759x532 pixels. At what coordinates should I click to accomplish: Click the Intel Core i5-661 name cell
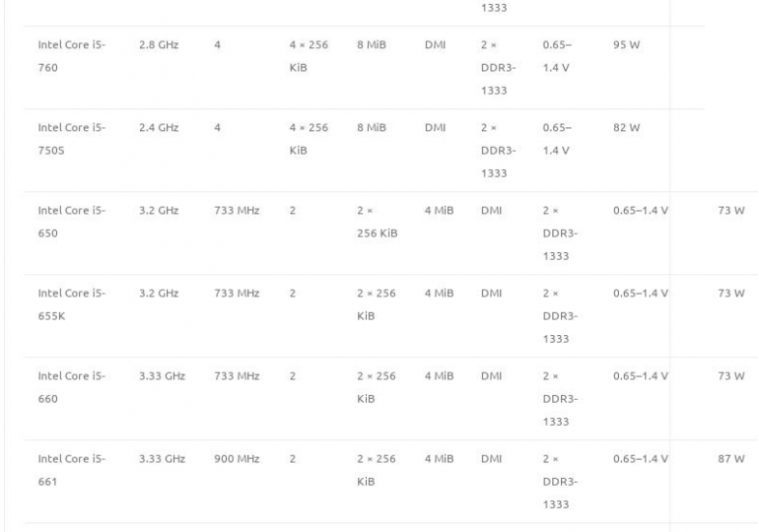[71, 470]
